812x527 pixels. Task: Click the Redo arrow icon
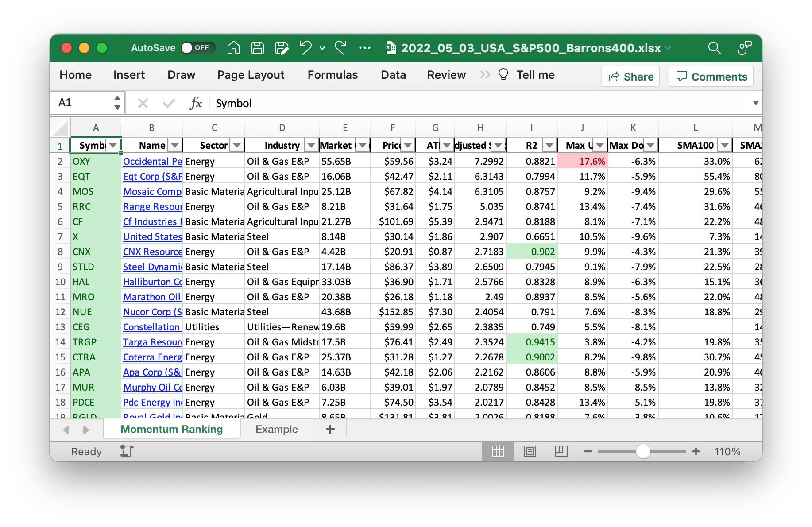click(x=340, y=48)
